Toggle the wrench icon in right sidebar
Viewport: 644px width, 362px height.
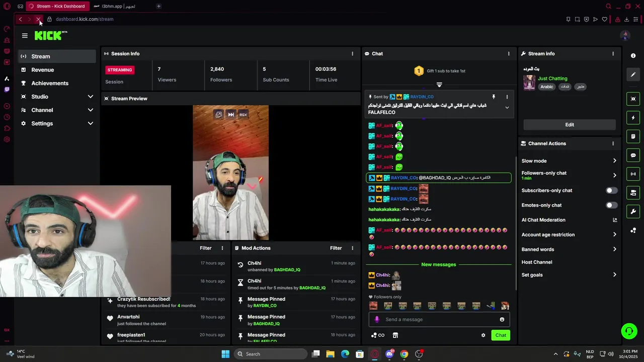[633, 211]
